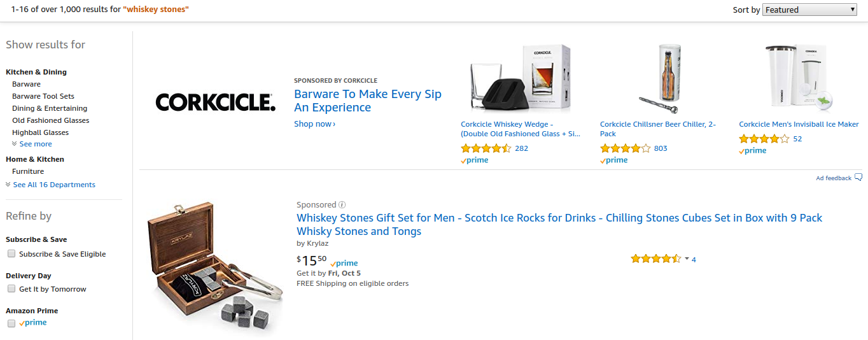Click the Chillsner Beer Chiller star rating
This screenshot has height=340, width=868.
pyautogui.click(x=625, y=148)
